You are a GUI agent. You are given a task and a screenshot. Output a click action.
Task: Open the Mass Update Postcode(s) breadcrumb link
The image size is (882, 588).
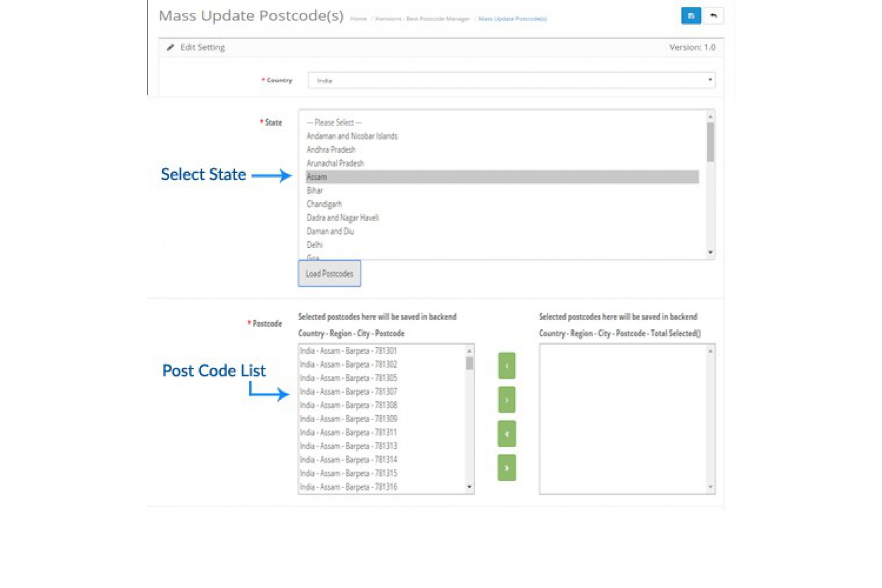512,19
